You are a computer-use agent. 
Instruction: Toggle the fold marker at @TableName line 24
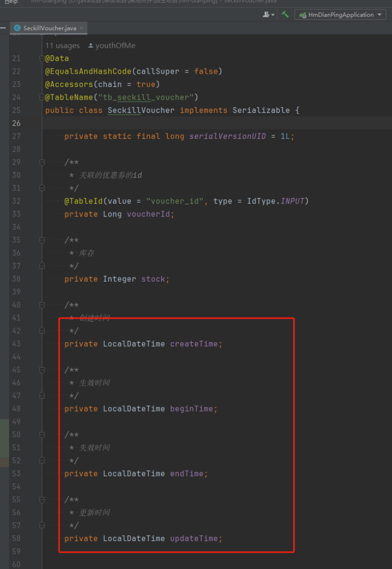[x=42, y=97]
